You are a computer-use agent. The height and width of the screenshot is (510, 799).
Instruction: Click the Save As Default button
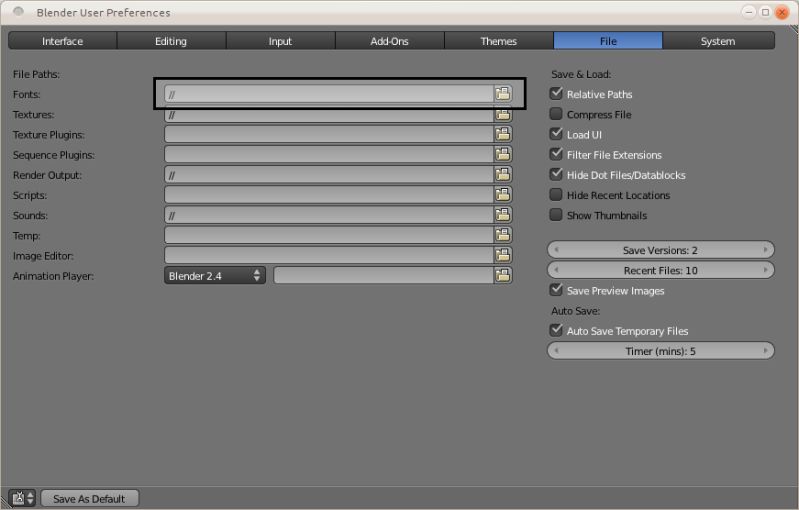point(89,498)
